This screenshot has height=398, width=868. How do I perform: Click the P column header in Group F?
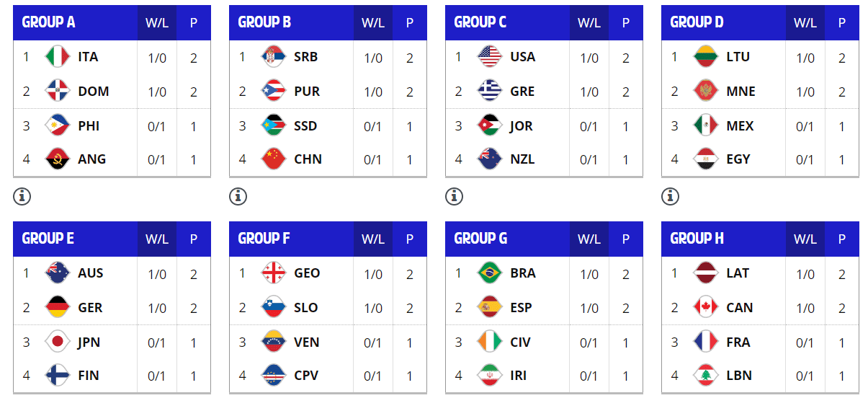tap(410, 239)
